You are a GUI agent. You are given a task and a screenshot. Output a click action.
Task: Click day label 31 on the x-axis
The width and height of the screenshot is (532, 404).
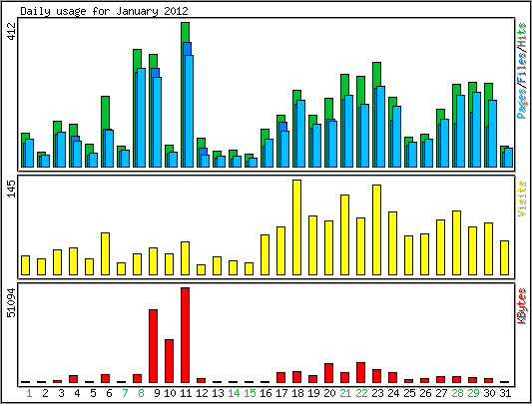pyautogui.click(x=505, y=393)
